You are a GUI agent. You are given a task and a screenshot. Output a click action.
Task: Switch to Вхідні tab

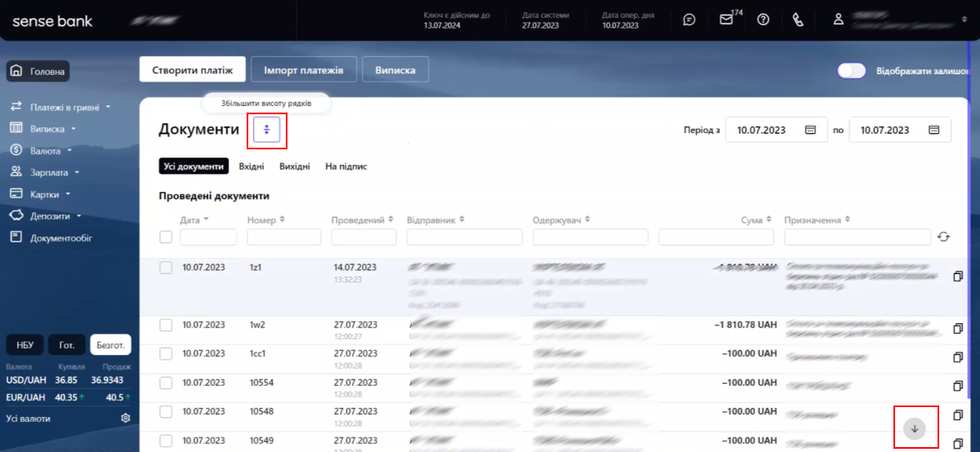point(252,166)
